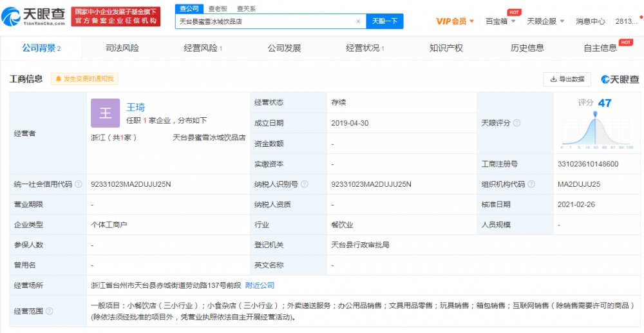The width and height of the screenshot is (644, 333).
Task: Click the purple 王 avatar
Action: click(106, 113)
